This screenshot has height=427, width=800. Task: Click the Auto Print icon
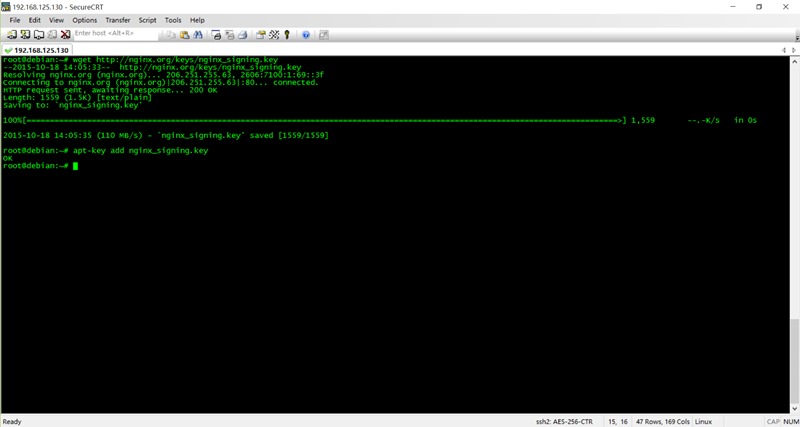[243, 35]
